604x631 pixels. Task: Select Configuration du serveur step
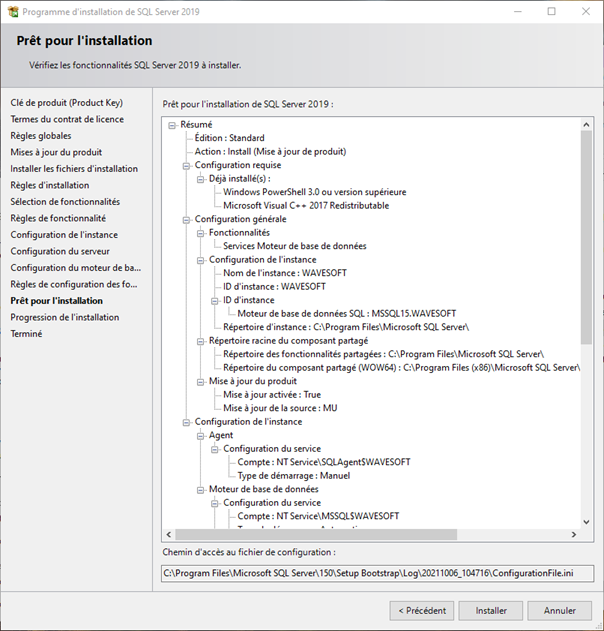(60, 251)
